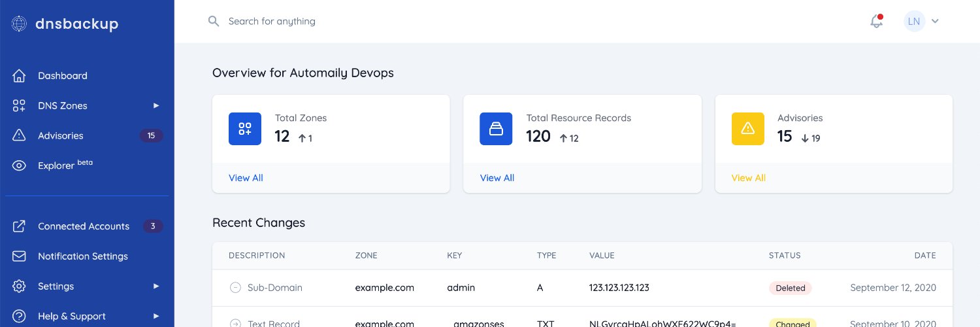Click the Dashboard home icon
Image resolution: width=980 pixels, height=327 pixels.
tap(19, 76)
